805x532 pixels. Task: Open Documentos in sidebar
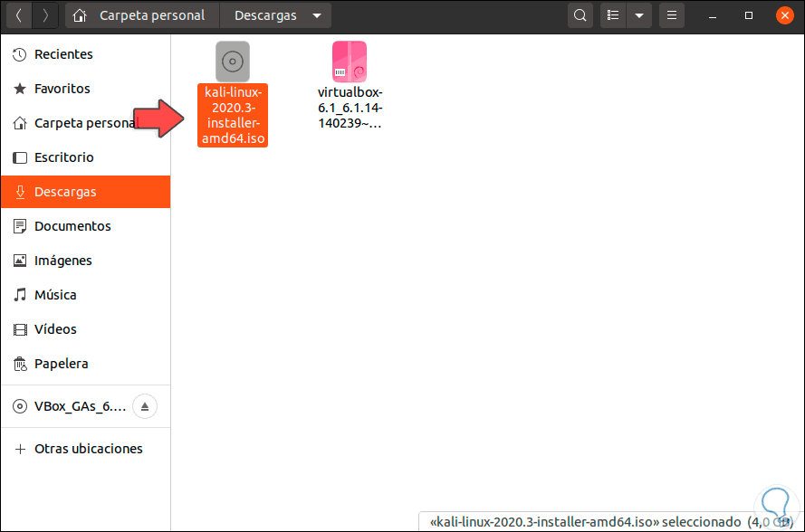coord(85,226)
